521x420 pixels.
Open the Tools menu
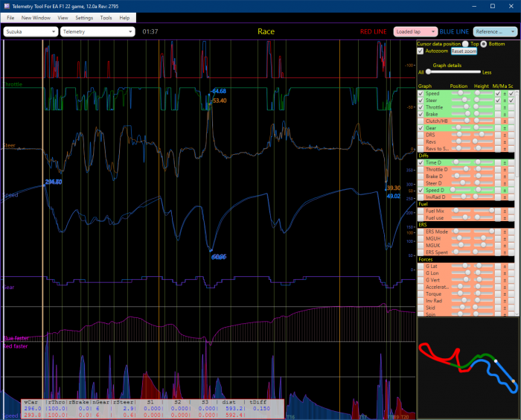coord(106,18)
